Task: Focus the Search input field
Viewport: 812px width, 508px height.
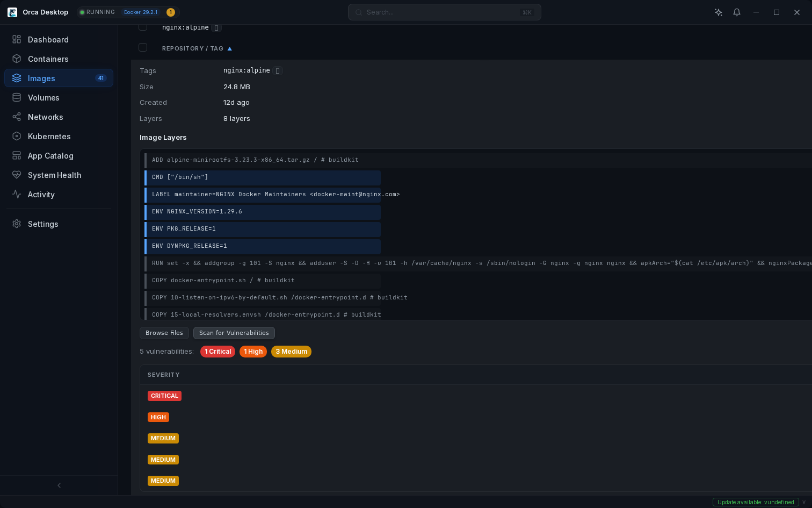Action: 444,12
